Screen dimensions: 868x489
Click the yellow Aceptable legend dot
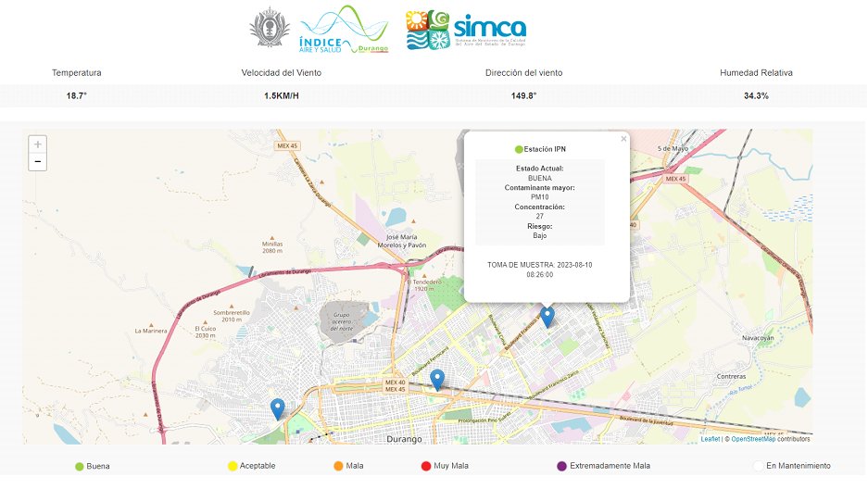coord(233,466)
